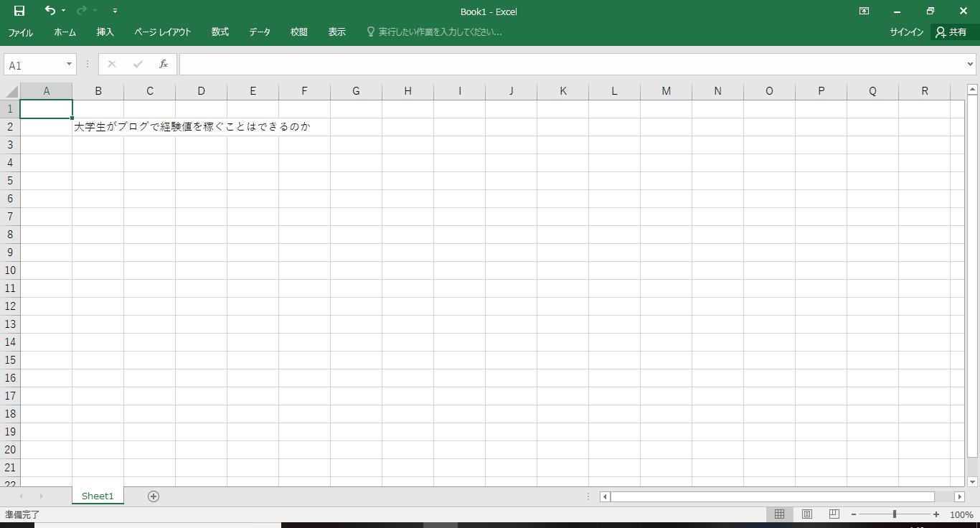
Task: Open Insert Function fx button
Action: tap(164, 64)
